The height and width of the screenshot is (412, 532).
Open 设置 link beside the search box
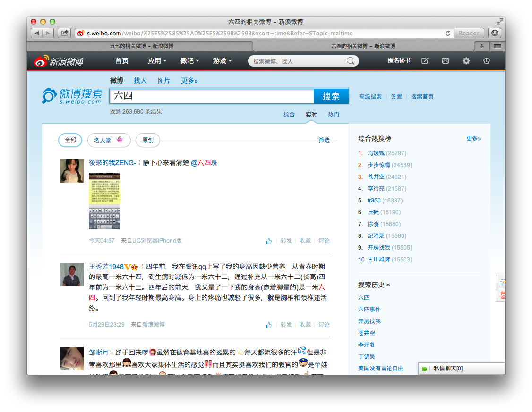click(396, 97)
